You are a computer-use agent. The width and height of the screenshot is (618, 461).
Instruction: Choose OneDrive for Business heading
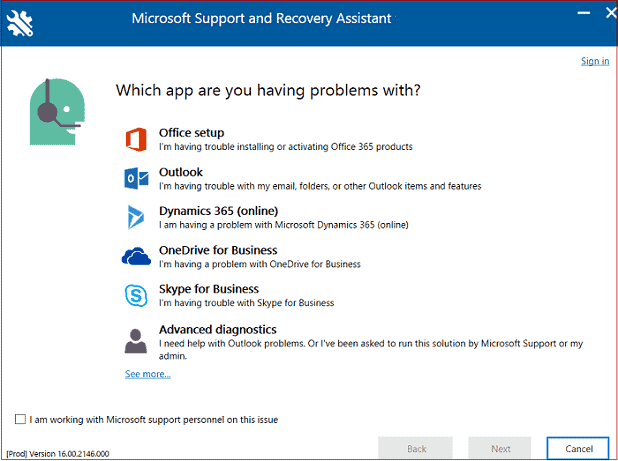click(218, 250)
